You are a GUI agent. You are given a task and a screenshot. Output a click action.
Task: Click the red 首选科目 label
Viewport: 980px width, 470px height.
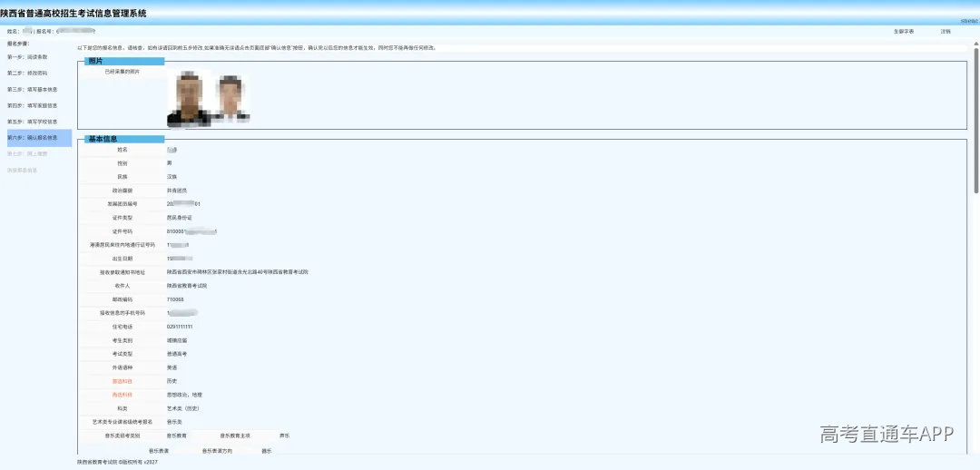(122, 381)
